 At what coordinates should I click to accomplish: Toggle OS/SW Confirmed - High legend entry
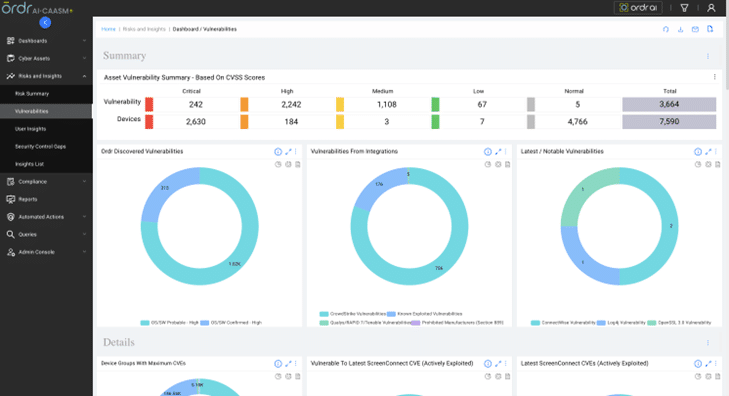coord(231,323)
